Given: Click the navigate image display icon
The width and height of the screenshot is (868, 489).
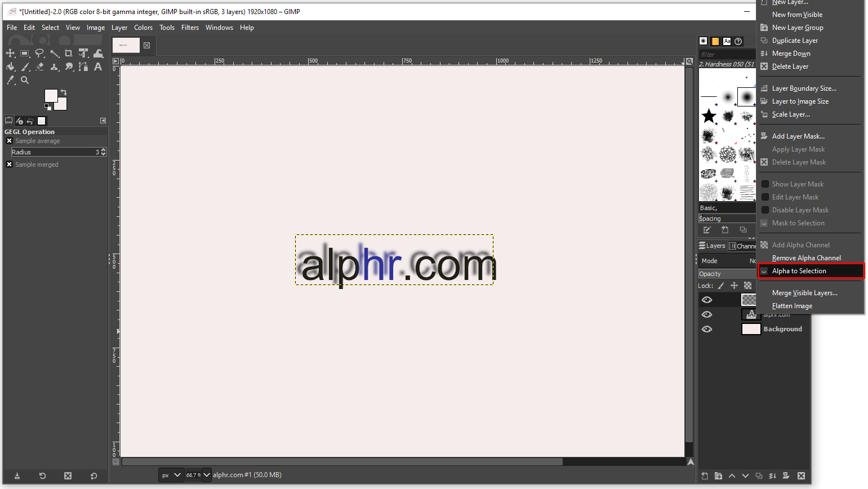Looking at the screenshot, I should 691,461.
